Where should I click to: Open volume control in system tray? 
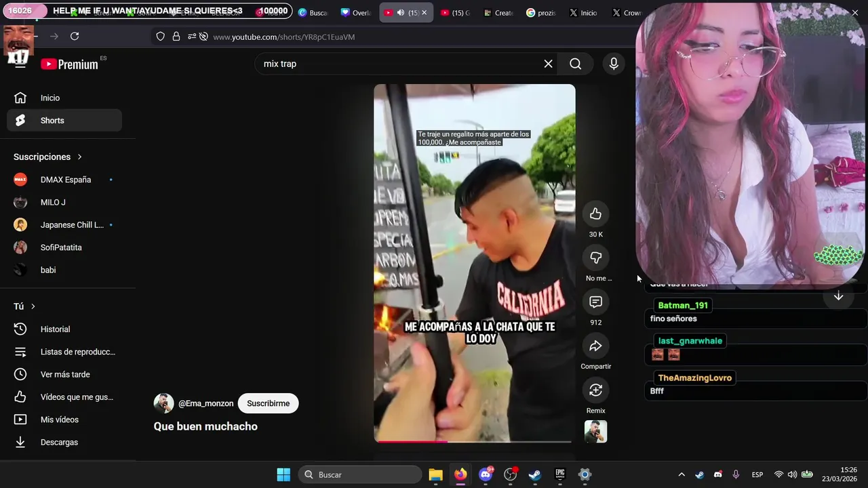(x=793, y=474)
